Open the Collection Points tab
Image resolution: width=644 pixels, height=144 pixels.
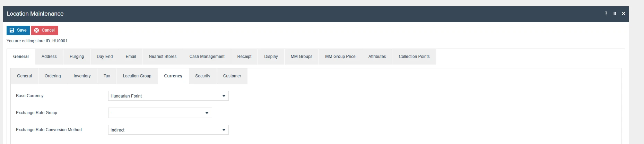[x=414, y=57]
